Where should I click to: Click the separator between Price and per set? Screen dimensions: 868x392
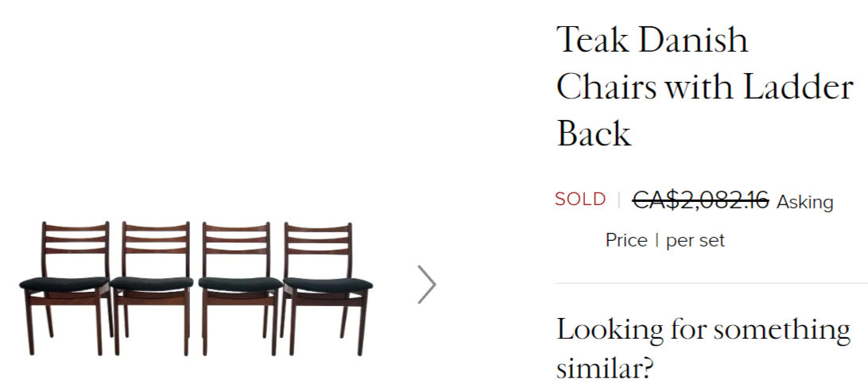(657, 240)
